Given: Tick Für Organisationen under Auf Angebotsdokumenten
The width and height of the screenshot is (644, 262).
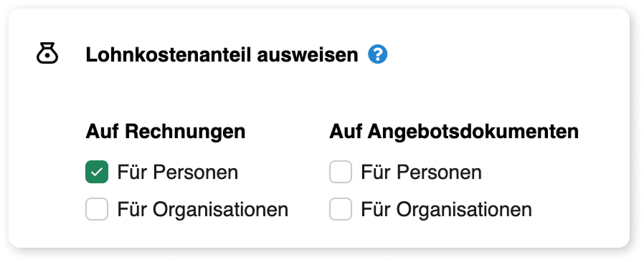Looking at the screenshot, I should 341,209.
